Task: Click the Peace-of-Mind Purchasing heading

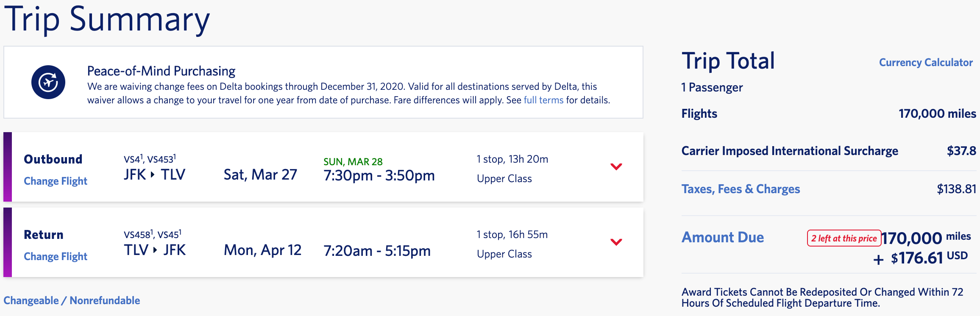Action: (161, 71)
